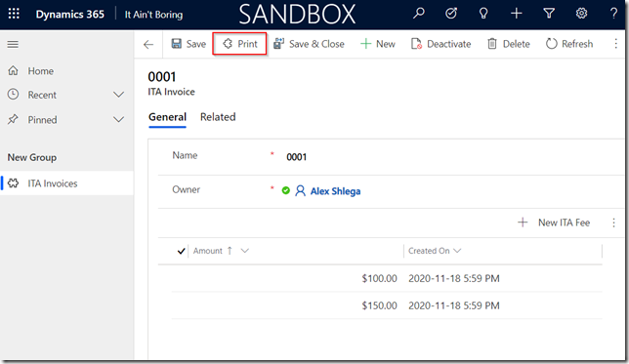Image resolution: width=629 pixels, height=364 pixels.
Task: Select the $100.00 fee row
Action: 387,278
